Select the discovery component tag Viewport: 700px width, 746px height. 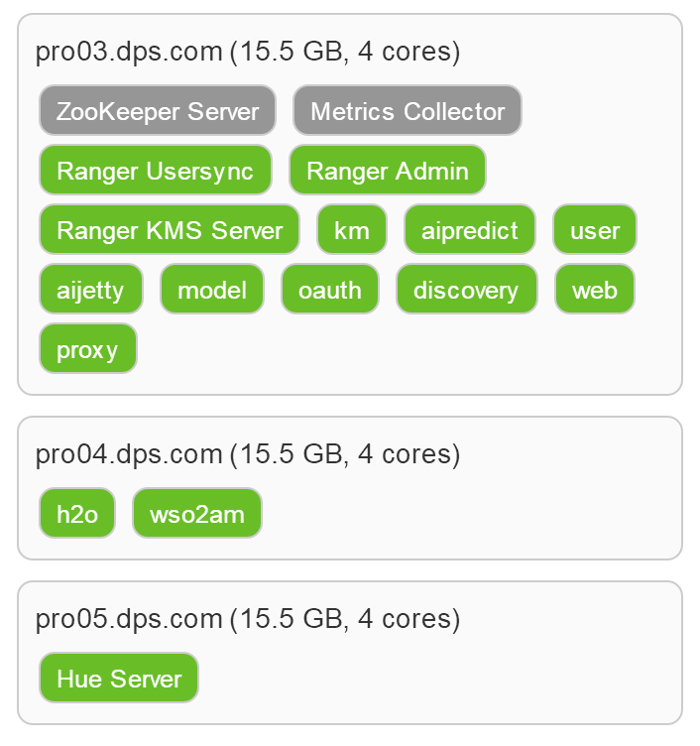pos(467,289)
